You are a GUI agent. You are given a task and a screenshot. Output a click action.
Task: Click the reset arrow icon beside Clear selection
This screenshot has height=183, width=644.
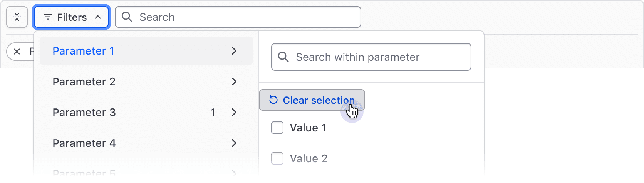click(x=273, y=100)
